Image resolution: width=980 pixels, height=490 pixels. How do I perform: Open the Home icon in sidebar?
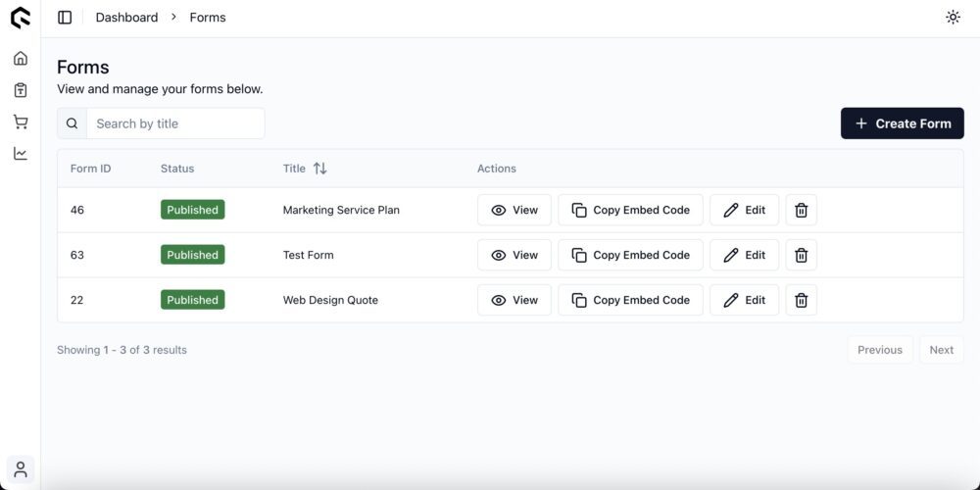coord(21,58)
